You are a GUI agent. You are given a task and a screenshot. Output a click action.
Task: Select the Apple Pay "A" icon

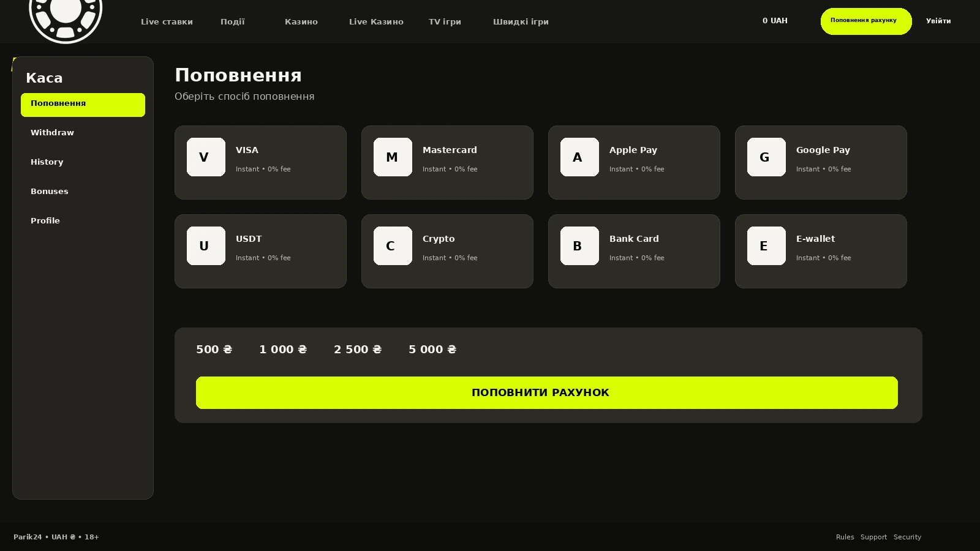579,157
